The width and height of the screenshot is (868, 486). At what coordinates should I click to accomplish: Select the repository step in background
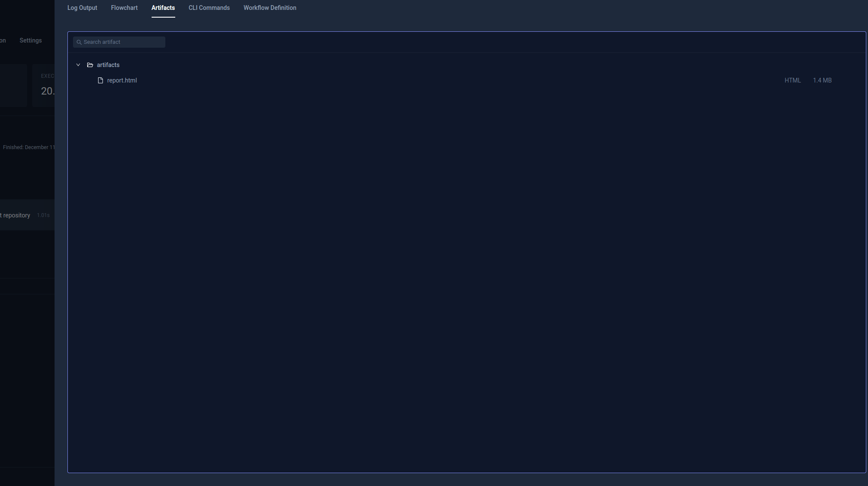[15, 215]
